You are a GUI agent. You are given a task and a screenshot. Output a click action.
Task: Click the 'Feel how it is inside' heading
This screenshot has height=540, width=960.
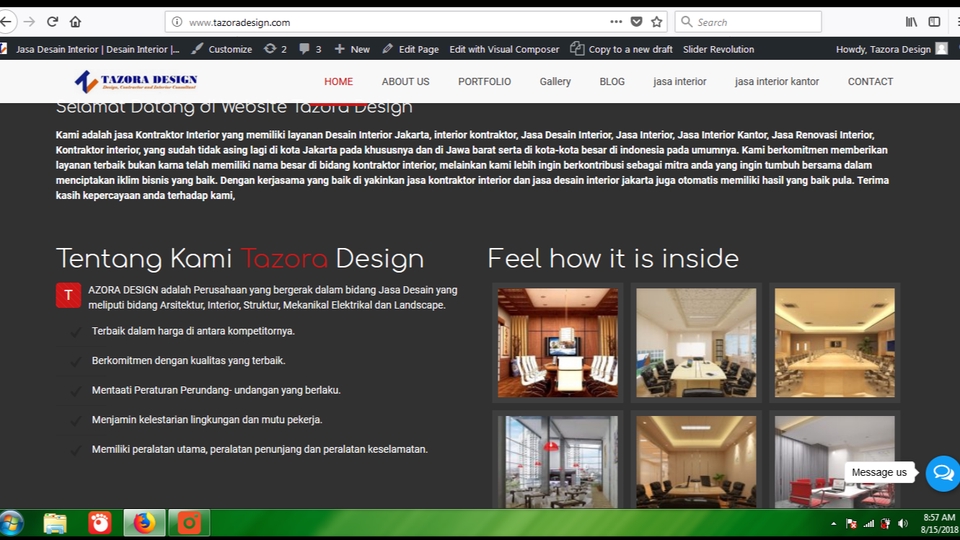point(613,258)
